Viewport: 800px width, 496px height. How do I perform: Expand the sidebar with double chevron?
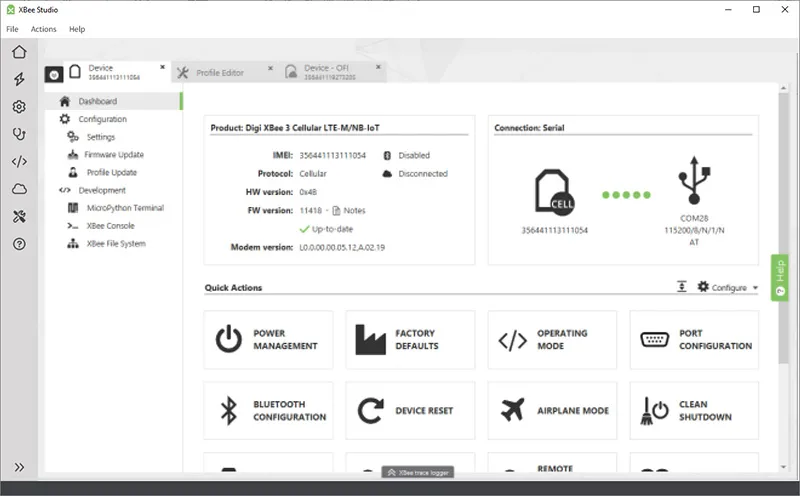point(19,467)
